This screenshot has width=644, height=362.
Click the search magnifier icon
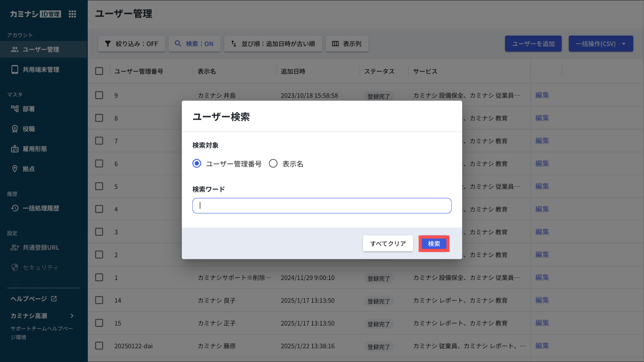point(178,44)
